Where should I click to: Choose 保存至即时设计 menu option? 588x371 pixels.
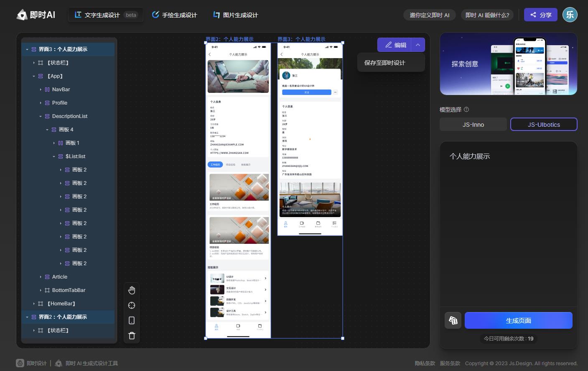384,63
